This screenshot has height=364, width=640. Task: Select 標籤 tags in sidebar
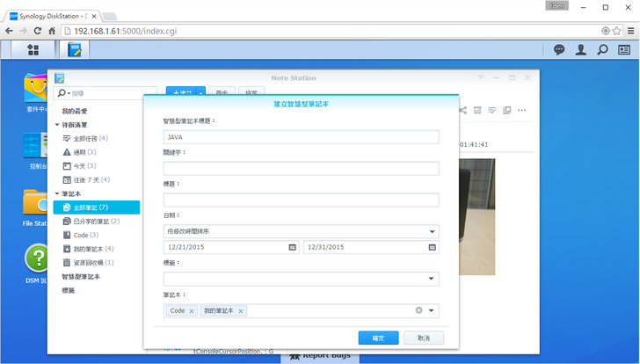[69, 290]
